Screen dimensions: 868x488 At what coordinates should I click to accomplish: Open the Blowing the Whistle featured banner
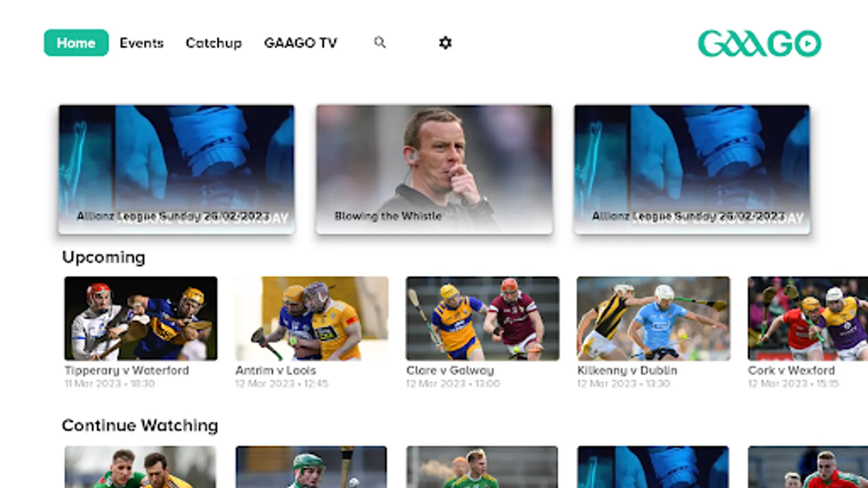(x=434, y=170)
